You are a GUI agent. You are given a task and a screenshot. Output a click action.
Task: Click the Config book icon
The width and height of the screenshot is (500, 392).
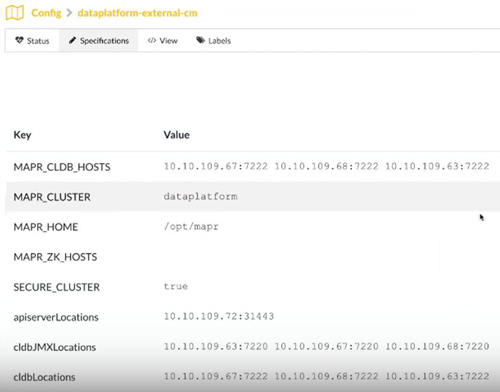(15, 13)
